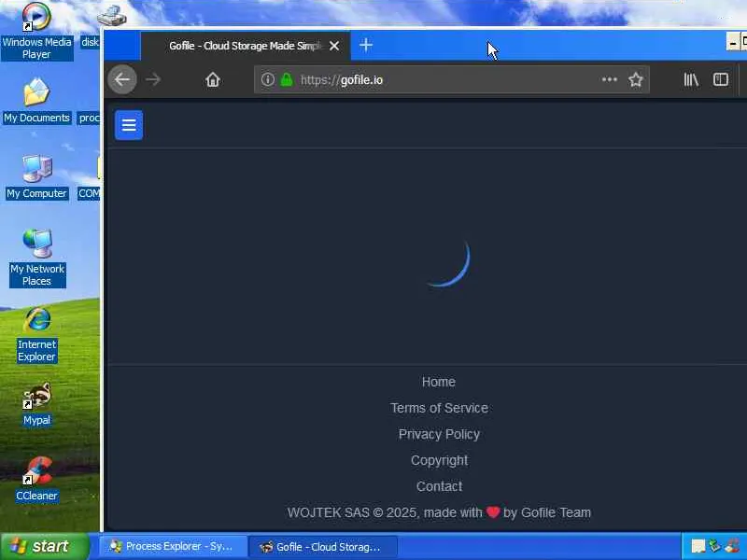Open the Windows start menu
This screenshot has width=747, height=560.
tap(44, 546)
